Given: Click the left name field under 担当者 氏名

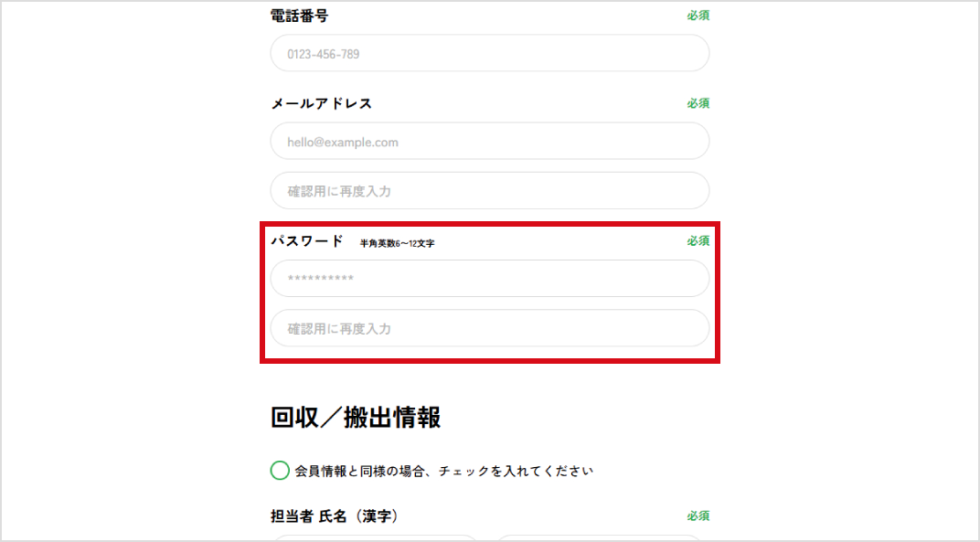Looking at the screenshot, I should (374, 538).
